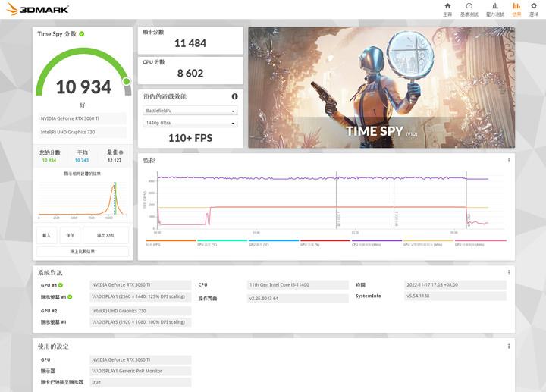The width and height of the screenshot is (546, 392).
Task: Open three-dot menu of 系統資訊 system info panel
Action: coord(509,272)
